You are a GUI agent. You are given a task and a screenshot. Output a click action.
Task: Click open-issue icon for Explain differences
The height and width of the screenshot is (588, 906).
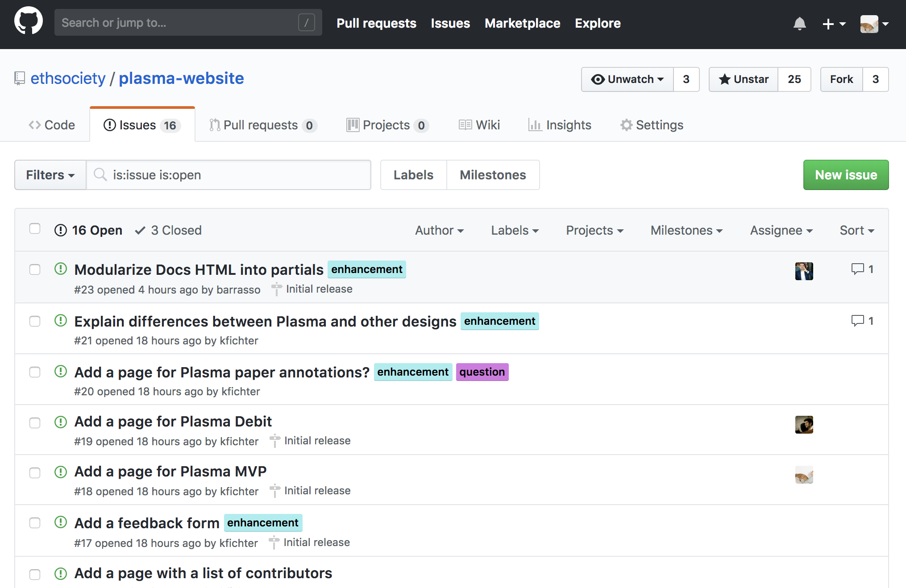pos(61,321)
